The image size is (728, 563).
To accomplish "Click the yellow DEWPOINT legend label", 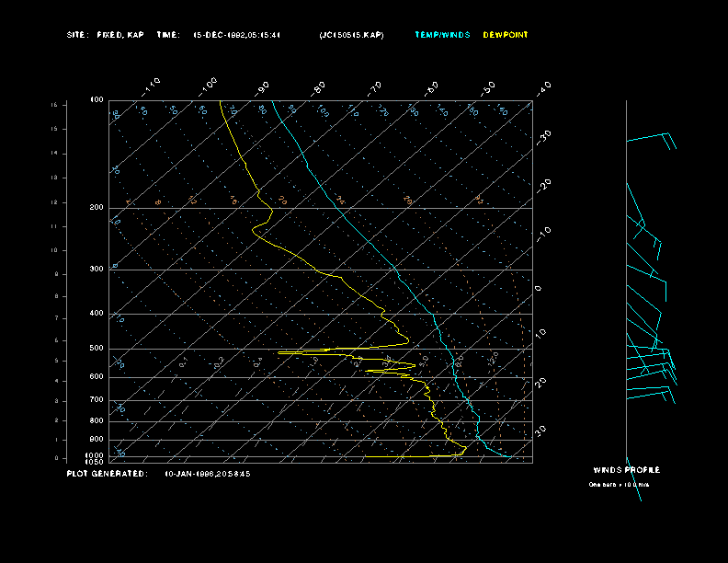I will point(506,35).
